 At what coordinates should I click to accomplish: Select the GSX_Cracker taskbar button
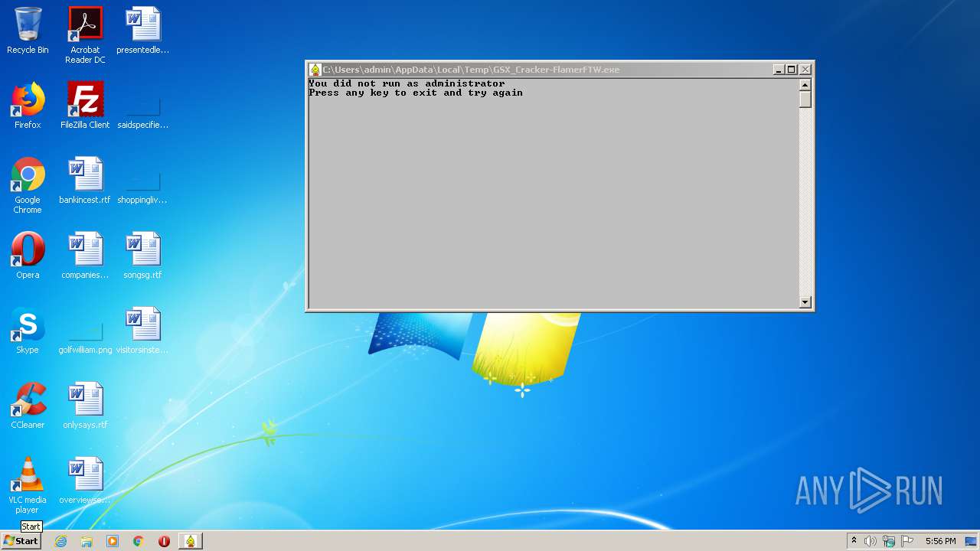[x=190, y=541]
